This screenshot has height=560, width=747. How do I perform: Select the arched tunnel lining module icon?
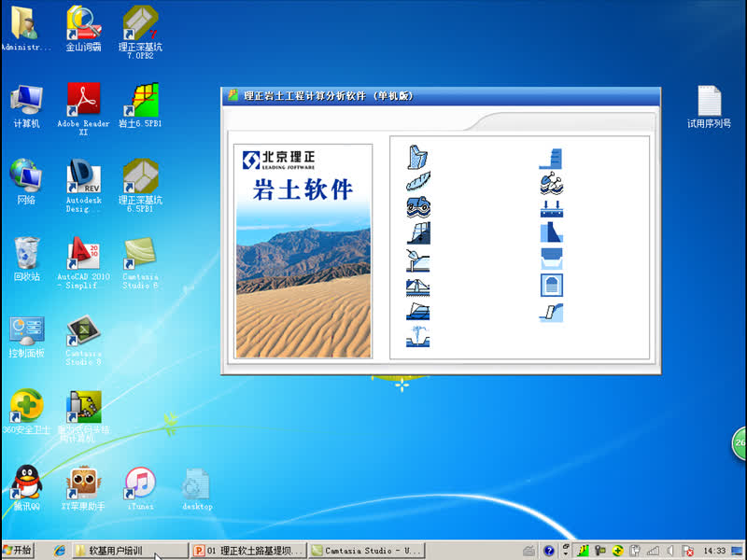tap(552, 285)
